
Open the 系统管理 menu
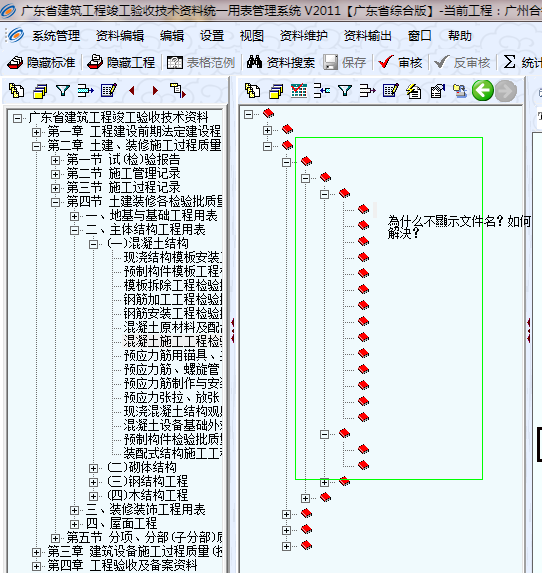(56, 35)
